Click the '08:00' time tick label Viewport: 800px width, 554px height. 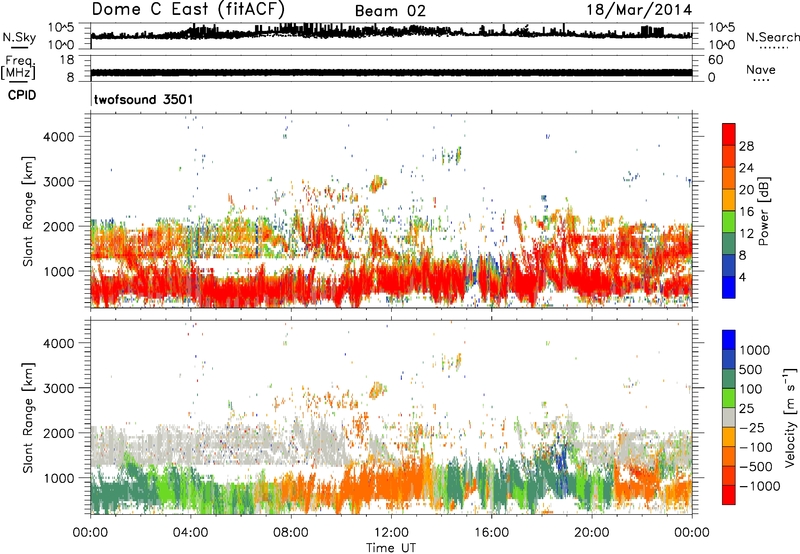290,533
